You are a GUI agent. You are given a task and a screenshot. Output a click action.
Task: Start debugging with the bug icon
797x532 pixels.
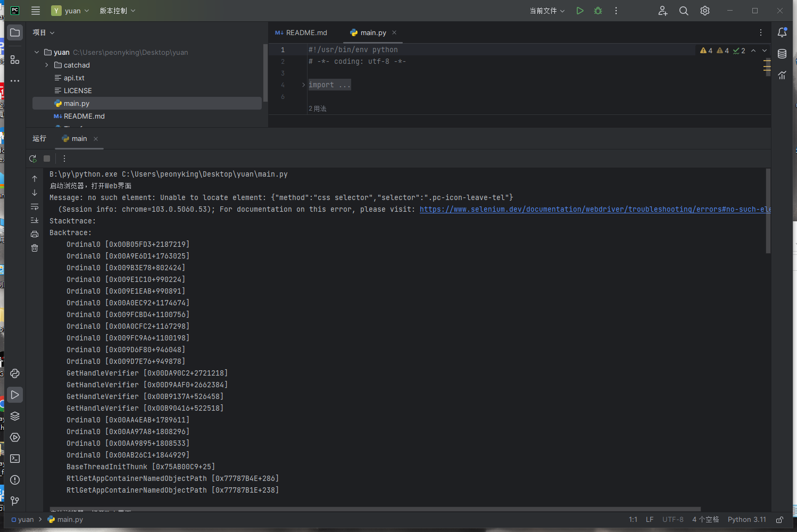[x=597, y=10]
